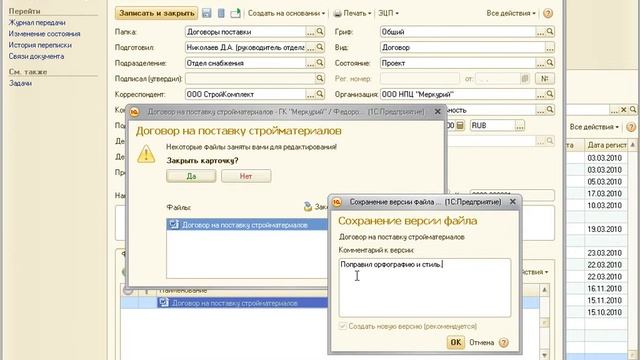The height and width of the screenshot is (360, 640).
Task: Click OK in Сохранение версии файла dialog
Action: pyautogui.click(x=456, y=342)
